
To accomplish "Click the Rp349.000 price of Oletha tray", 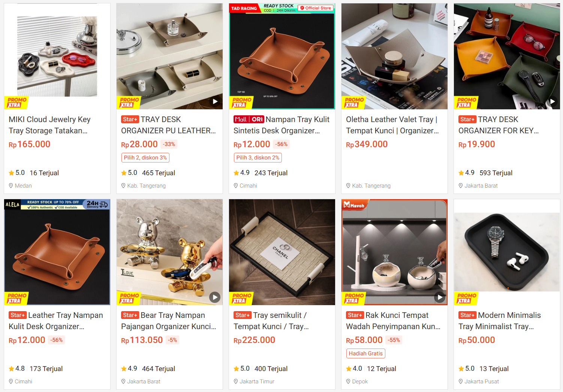I will pyautogui.click(x=367, y=144).
